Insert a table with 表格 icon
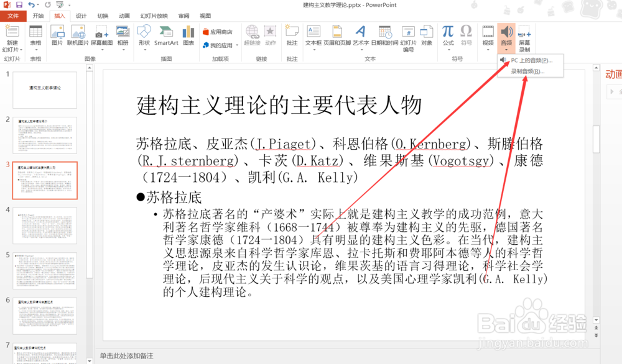 [x=35, y=32]
